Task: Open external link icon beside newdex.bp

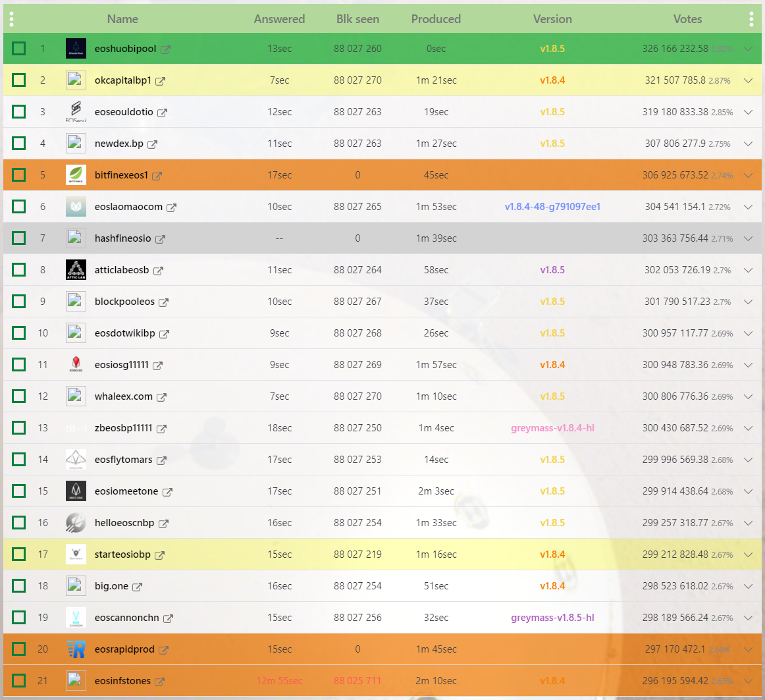Action: (x=152, y=144)
